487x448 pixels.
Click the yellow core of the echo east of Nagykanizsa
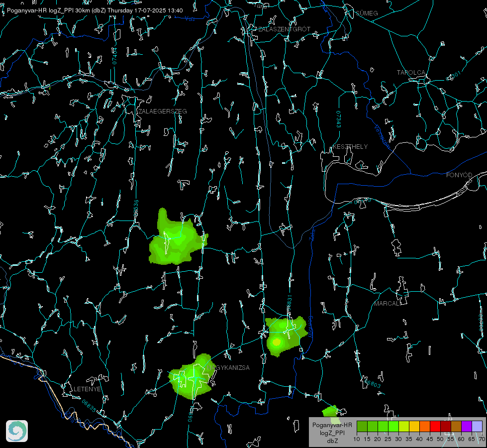coord(277,342)
